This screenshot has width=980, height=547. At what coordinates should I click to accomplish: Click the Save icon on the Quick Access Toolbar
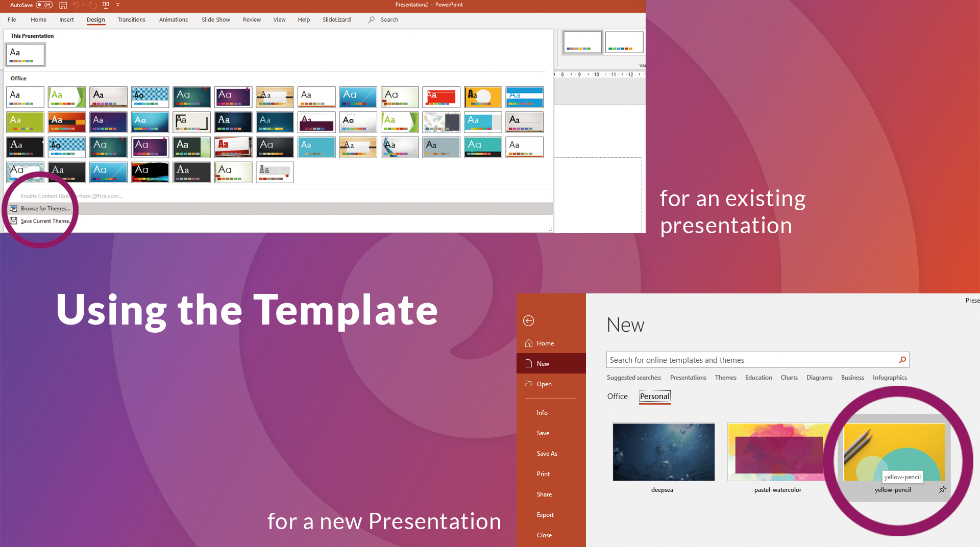[63, 5]
